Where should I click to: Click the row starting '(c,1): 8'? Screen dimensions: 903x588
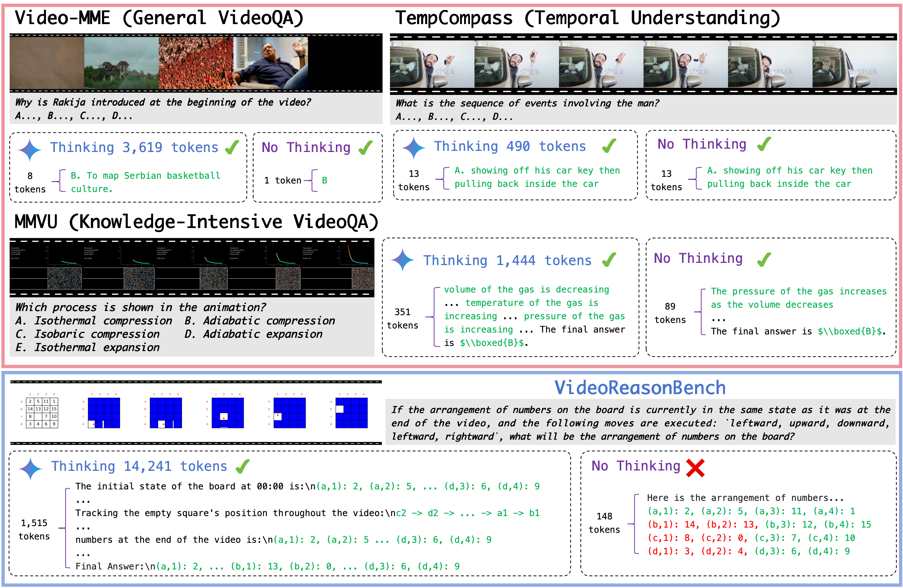click(x=751, y=538)
